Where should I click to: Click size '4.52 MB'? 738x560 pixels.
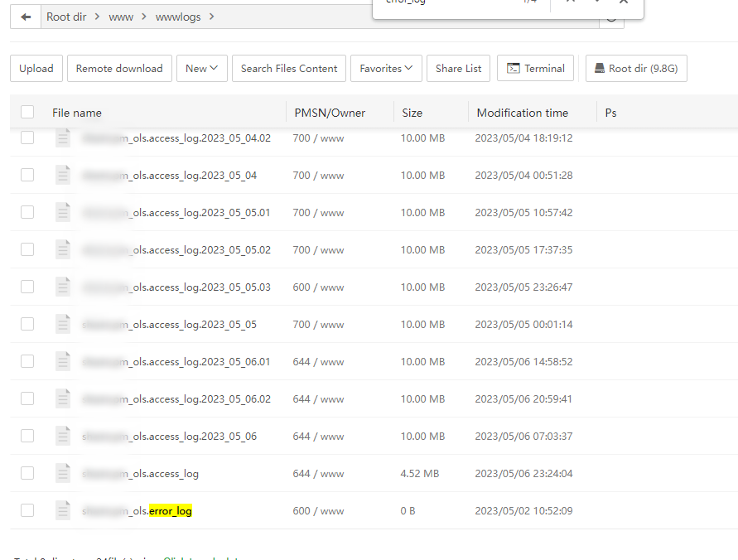pos(420,473)
